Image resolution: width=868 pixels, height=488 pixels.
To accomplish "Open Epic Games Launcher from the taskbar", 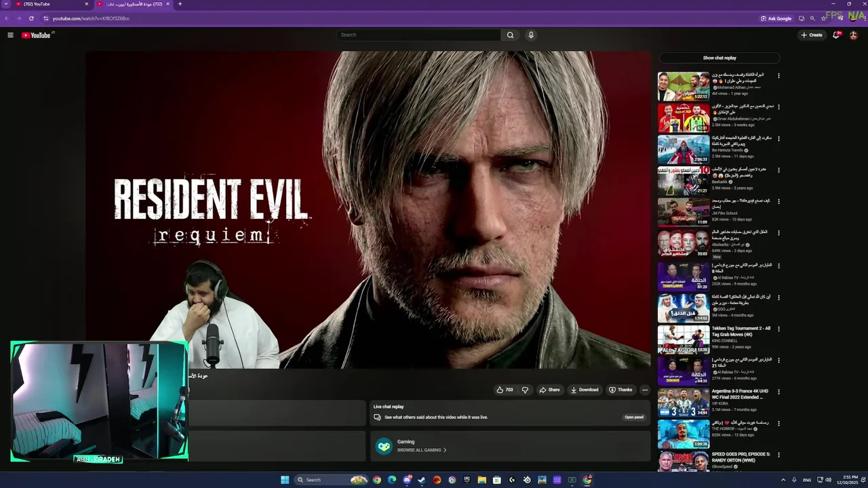I will click(467, 480).
